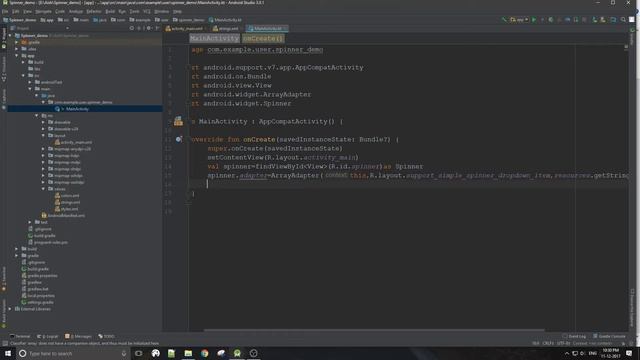Screen dimensions: 640x360
Task: Open the AVD Manager toolbar icon
Action: (594, 20)
